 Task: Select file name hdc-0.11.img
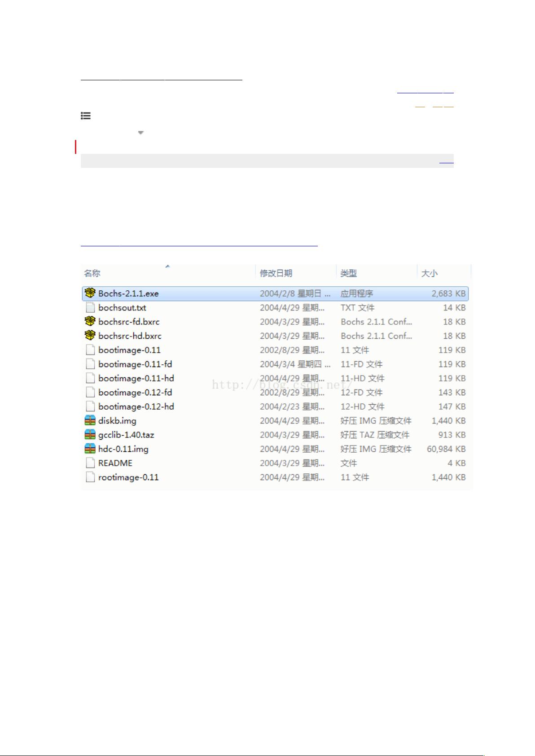[x=123, y=449]
